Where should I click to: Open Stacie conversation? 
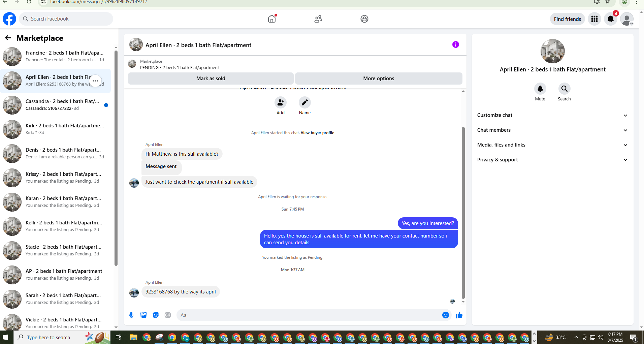pos(56,251)
